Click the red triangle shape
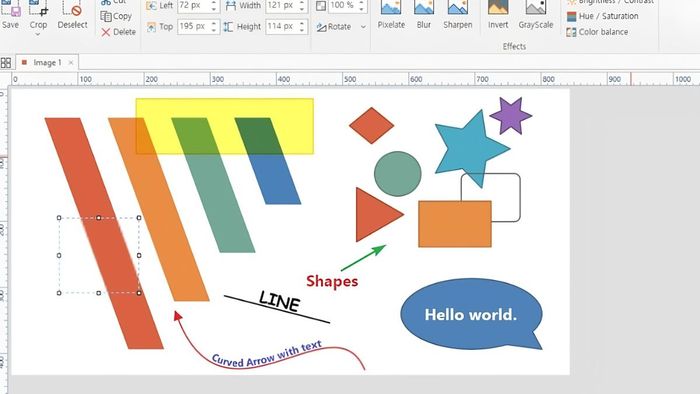 (x=375, y=215)
